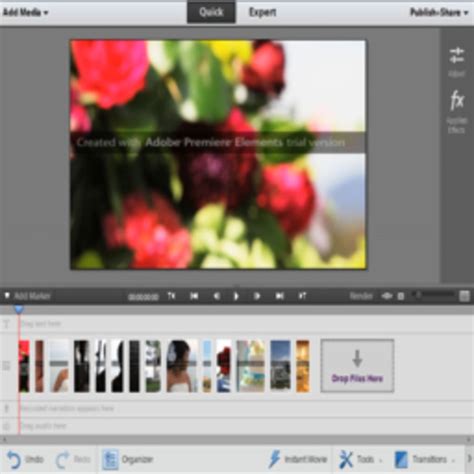Select the red bouquet clip thumbnail

(x=224, y=366)
